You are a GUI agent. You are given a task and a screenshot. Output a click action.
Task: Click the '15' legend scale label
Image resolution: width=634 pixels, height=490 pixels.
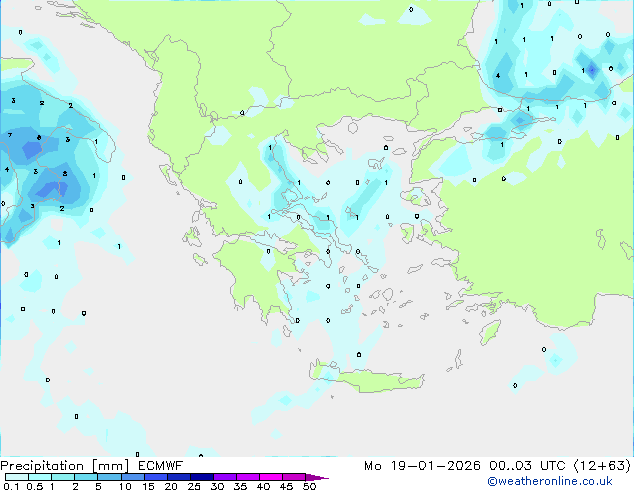(x=148, y=486)
